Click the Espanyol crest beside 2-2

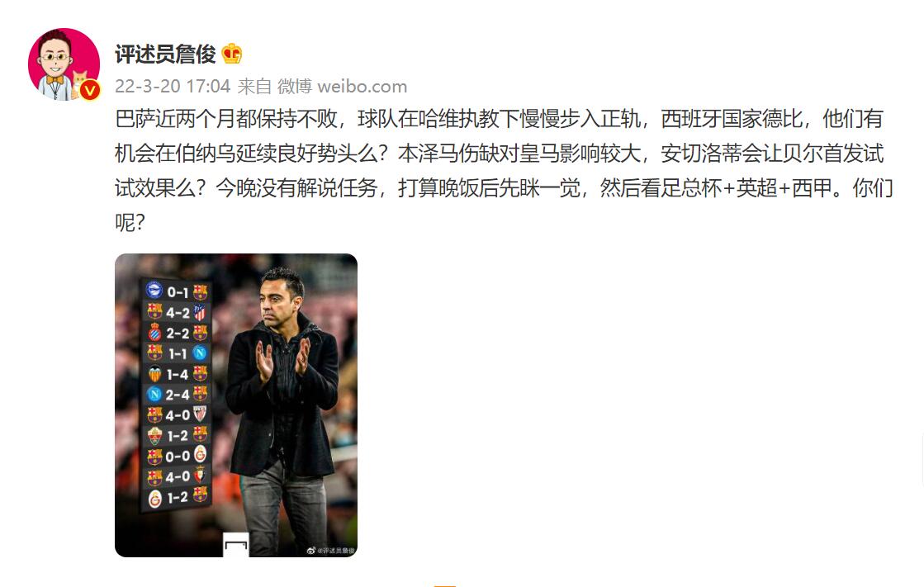click(154, 333)
